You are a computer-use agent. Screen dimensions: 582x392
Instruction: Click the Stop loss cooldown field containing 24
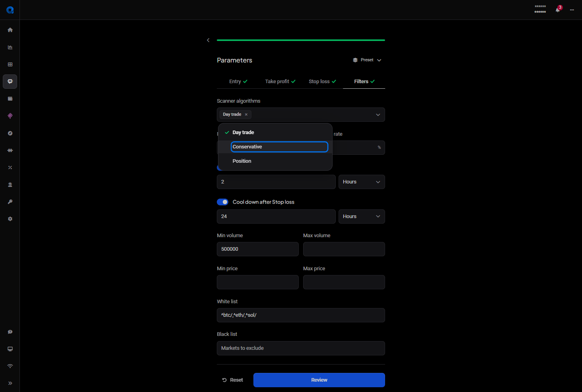click(x=276, y=216)
